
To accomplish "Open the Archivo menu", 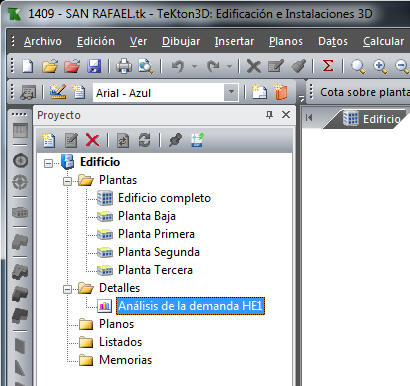I will coord(43,41).
